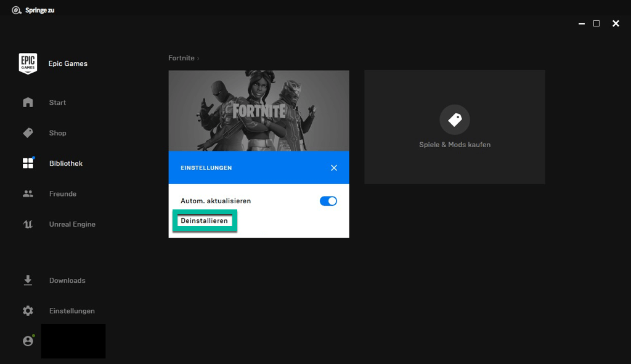Image resolution: width=631 pixels, height=364 pixels.
Task: Maximize the launcher window
Action: tap(596, 24)
